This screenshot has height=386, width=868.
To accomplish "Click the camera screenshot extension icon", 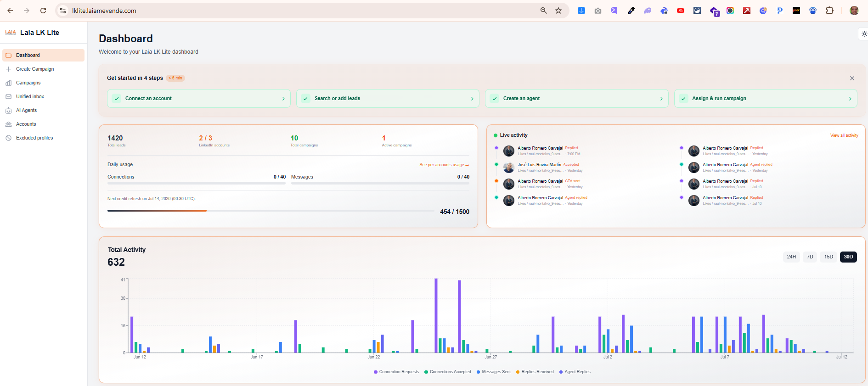I will [x=598, y=11].
